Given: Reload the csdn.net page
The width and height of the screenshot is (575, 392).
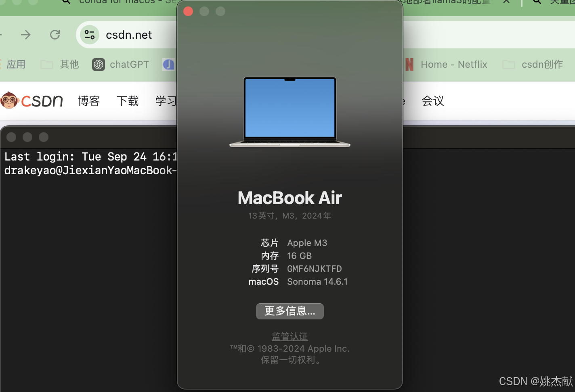Looking at the screenshot, I should coord(55,35).
